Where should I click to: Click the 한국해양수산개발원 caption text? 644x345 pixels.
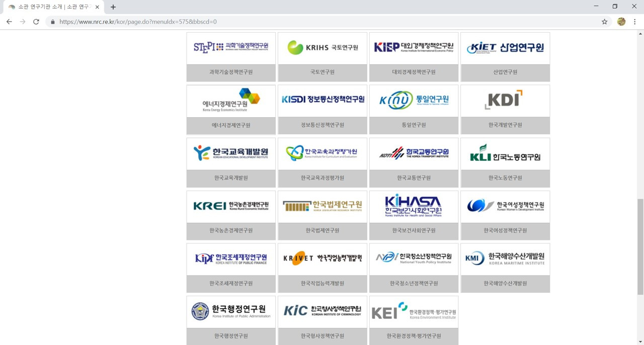point(505,283)
